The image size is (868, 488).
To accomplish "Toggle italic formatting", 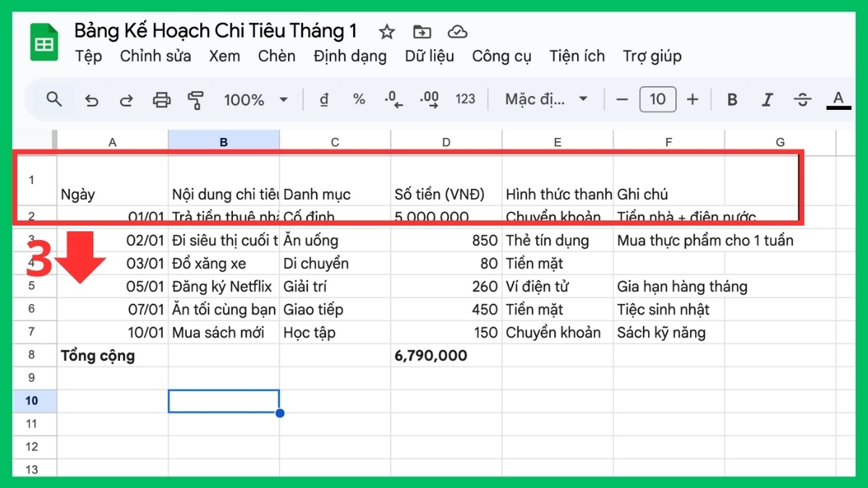I will (x=767, y=99).
